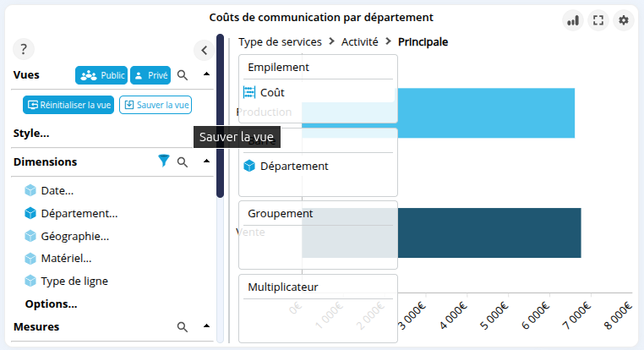Click the help question mark button
Viewport: 644px width, 350px height.
pos(25,50)
